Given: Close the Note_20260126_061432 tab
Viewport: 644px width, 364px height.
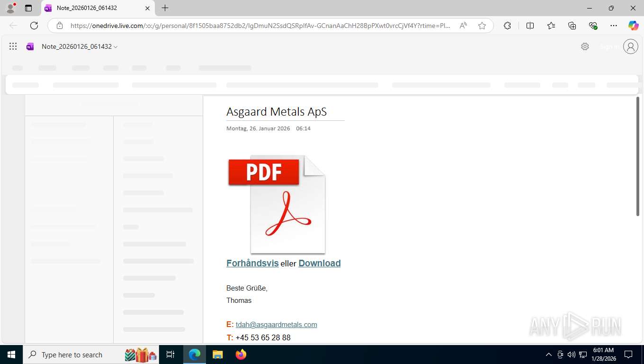Looking at the screenshot, I should 147,8.
